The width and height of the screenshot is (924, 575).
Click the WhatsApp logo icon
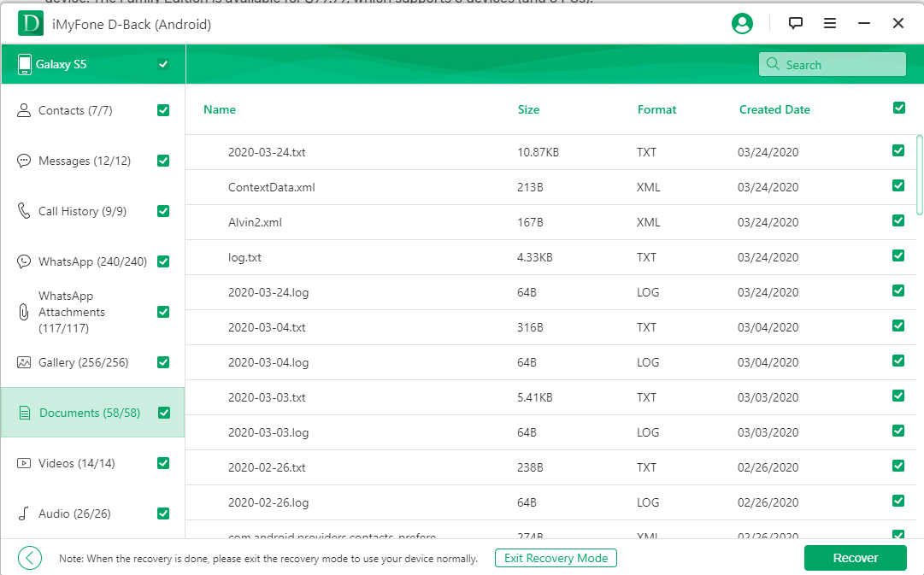pos(24,261)
